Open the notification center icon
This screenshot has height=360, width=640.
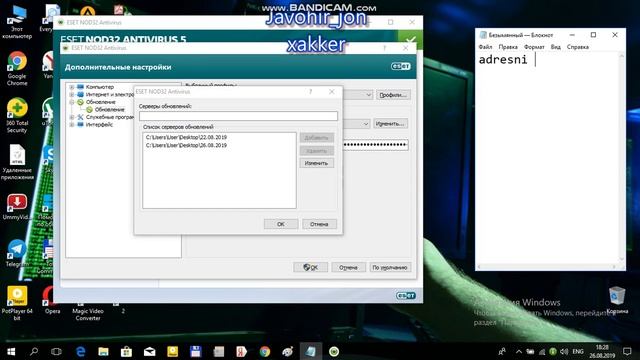tap(627, 351)
